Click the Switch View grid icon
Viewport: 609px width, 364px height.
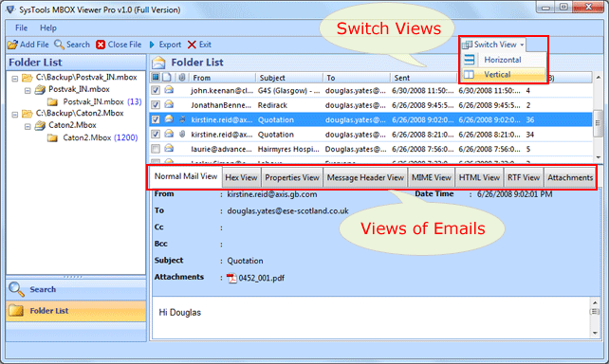coord(467,45)
